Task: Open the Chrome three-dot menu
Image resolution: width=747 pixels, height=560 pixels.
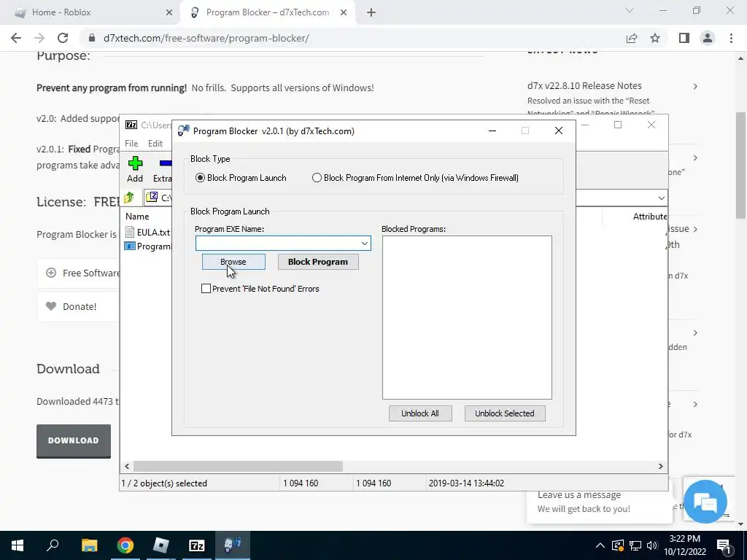Action: [731, 38]
